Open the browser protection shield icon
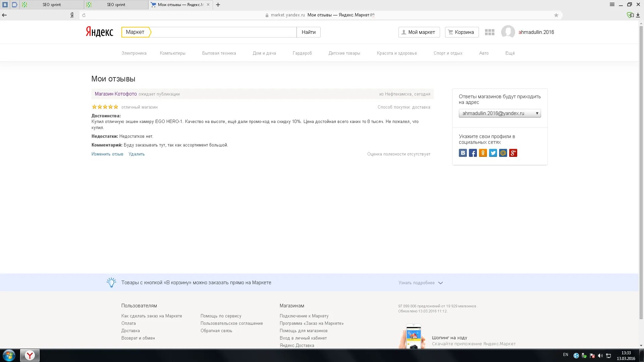644x362 pixels. (630, 15)
